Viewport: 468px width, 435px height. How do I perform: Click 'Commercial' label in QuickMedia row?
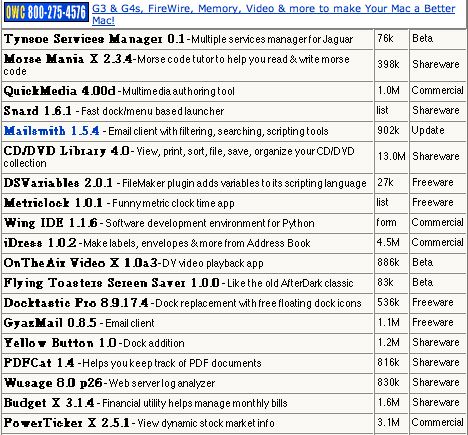[x=438, y=90]
